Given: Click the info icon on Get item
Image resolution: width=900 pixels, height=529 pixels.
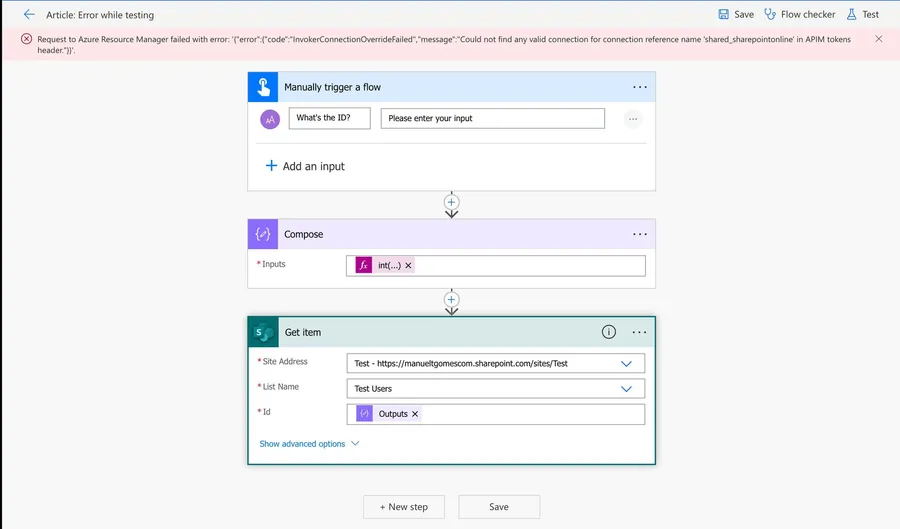Looking at the screenshot, I should click(x=608, y=332).
